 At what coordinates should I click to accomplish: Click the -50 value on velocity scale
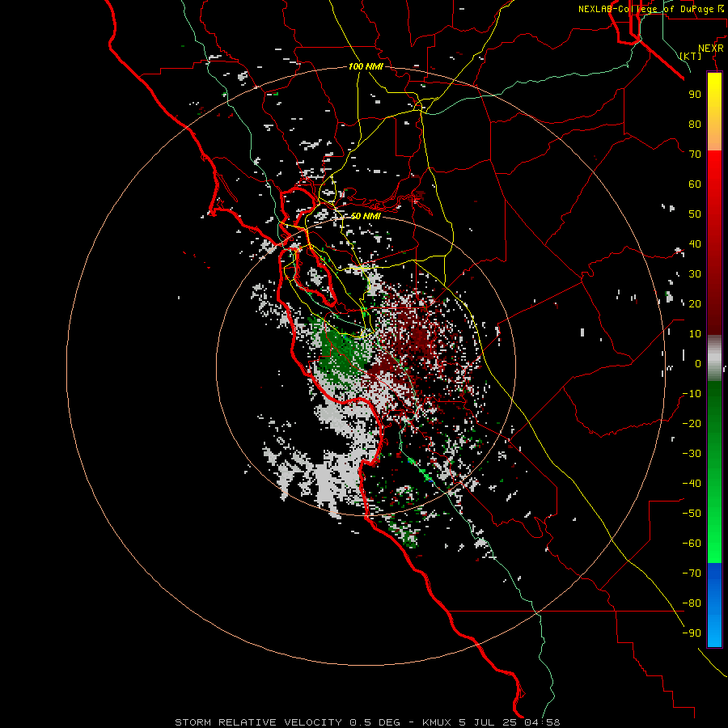[x=692, y=514]
